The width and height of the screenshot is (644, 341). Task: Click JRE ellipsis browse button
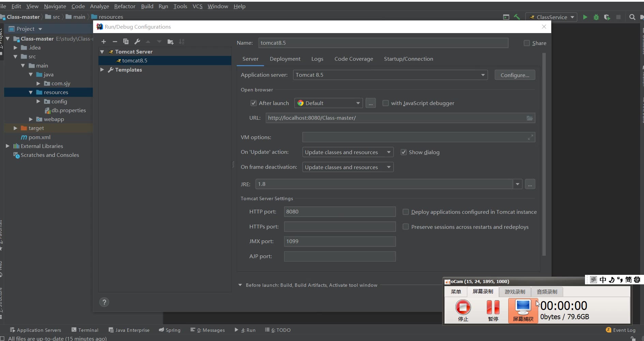click(x=530, y=184)
